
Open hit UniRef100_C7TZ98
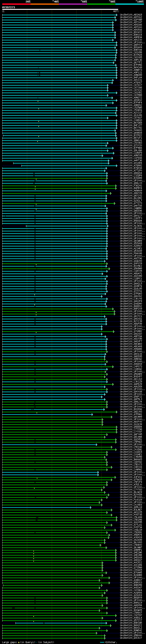pyautogui.click(x=131, y=429)
